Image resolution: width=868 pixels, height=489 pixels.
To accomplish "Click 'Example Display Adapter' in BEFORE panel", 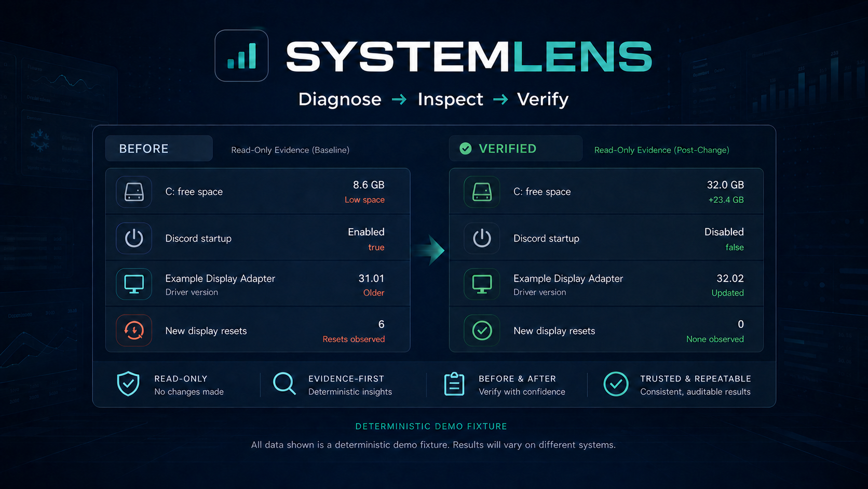I will [x=220, y=279].
